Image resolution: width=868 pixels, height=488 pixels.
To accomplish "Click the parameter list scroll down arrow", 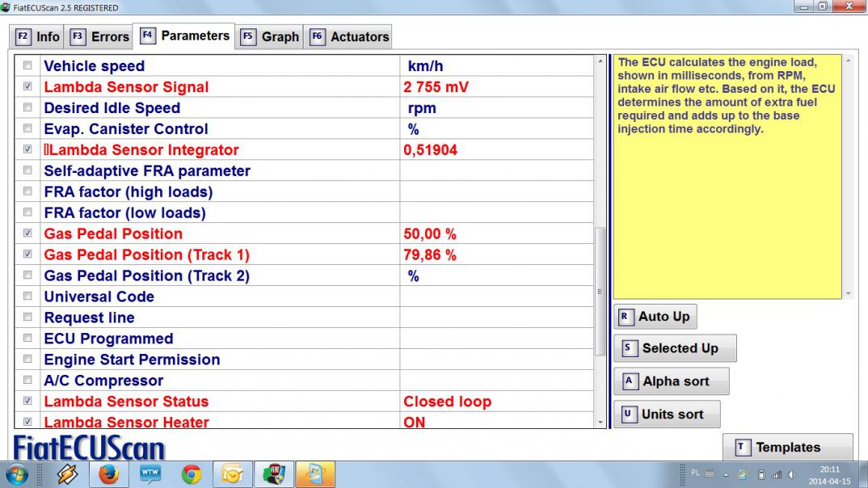I will [600, 422].
